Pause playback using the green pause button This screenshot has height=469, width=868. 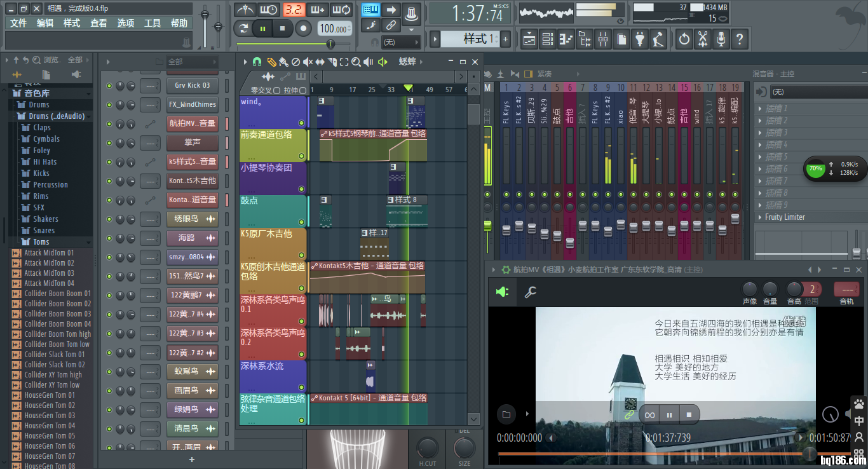(x=262, y=29)
